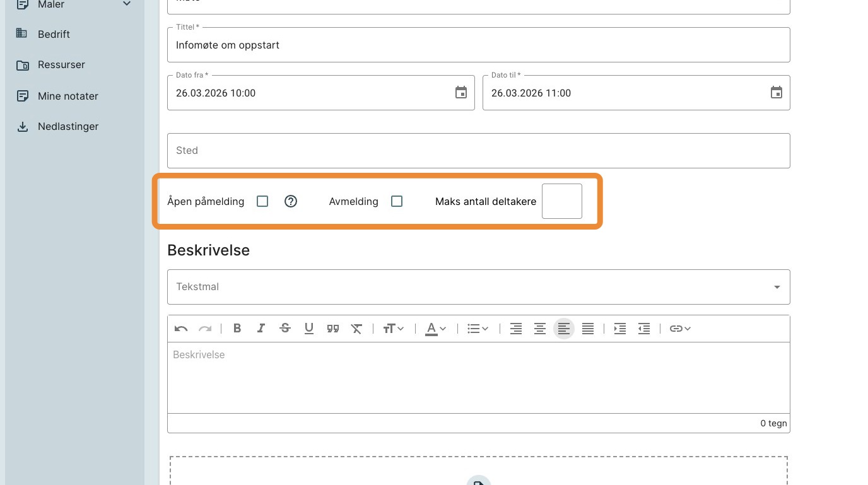Insert a blockquote

tap(333, 329)
